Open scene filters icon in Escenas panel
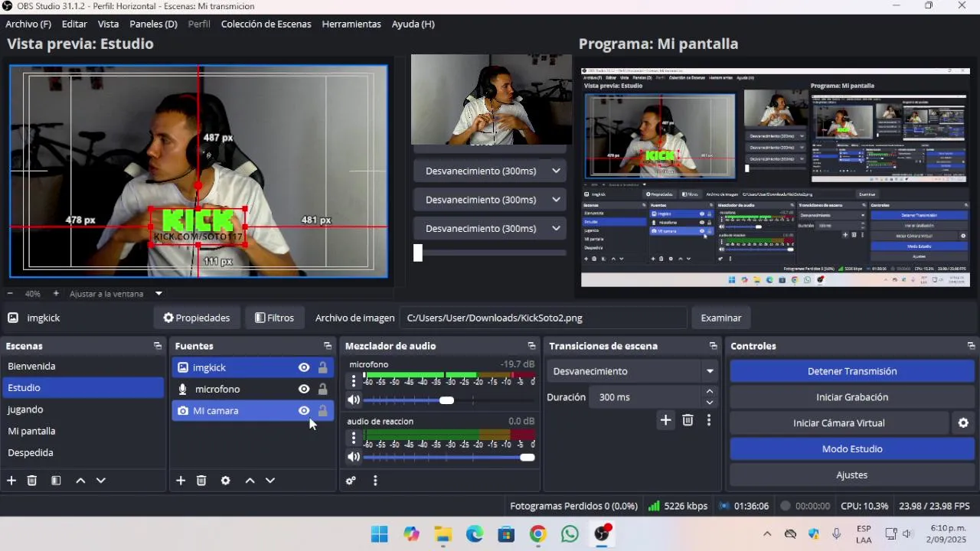 coord(56,481)
